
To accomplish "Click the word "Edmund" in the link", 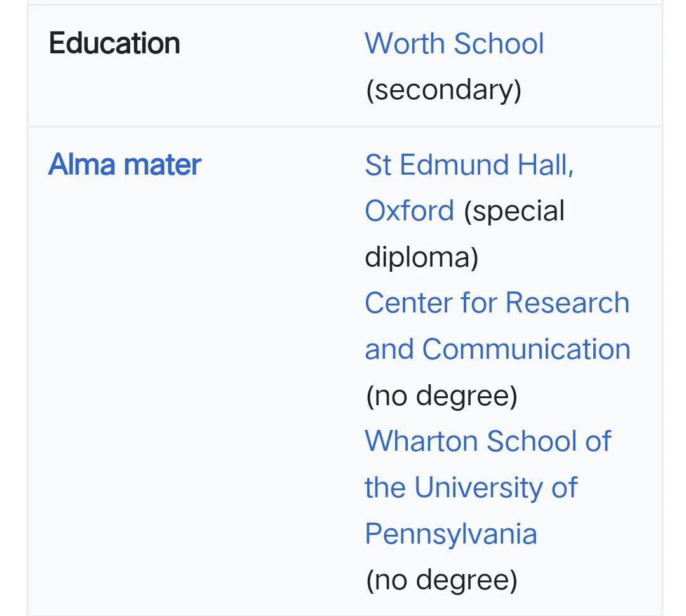I will (x=454, y=165).
